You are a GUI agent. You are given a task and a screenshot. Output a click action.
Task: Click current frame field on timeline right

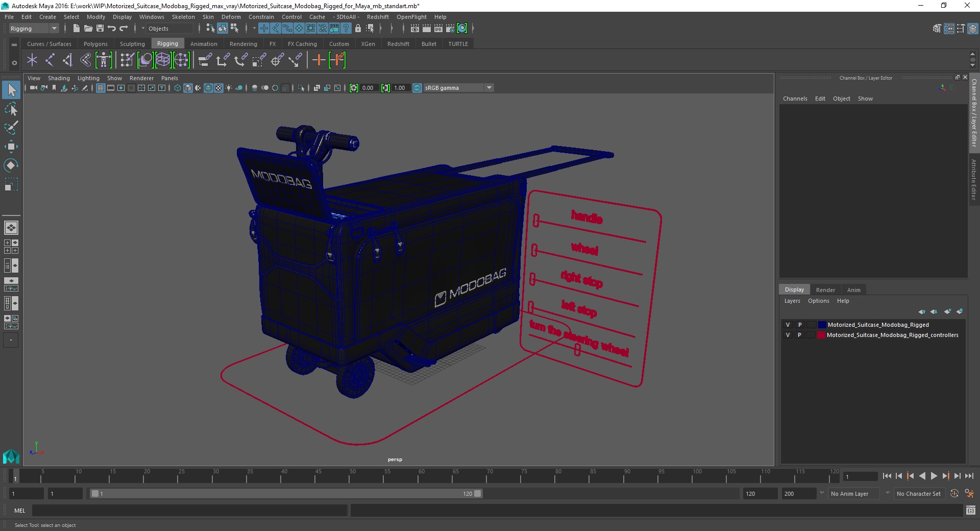pyautogui.click(x=861, y=476)
